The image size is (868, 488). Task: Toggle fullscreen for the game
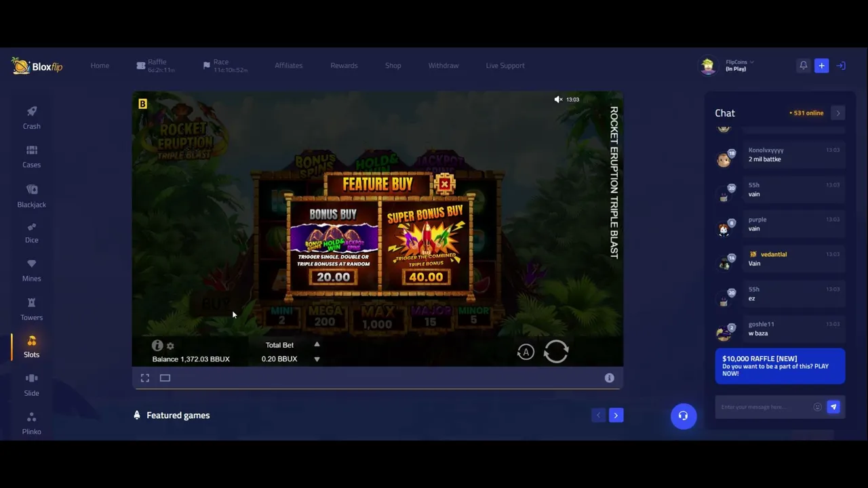pyautogui.click(x=145, y=378)
